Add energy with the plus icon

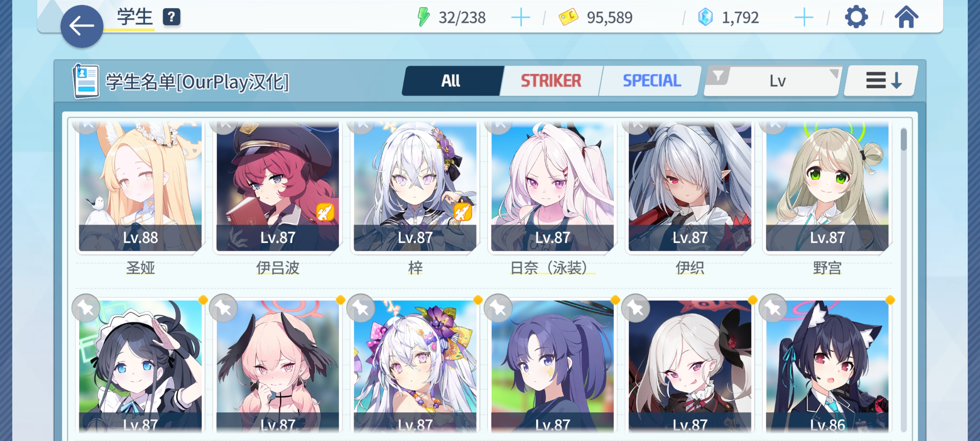(520, 17)
